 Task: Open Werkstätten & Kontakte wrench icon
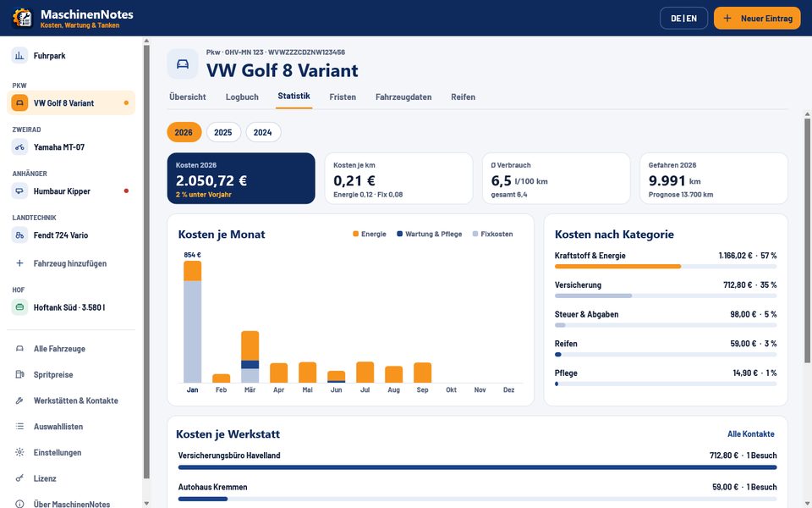(19, 400)
